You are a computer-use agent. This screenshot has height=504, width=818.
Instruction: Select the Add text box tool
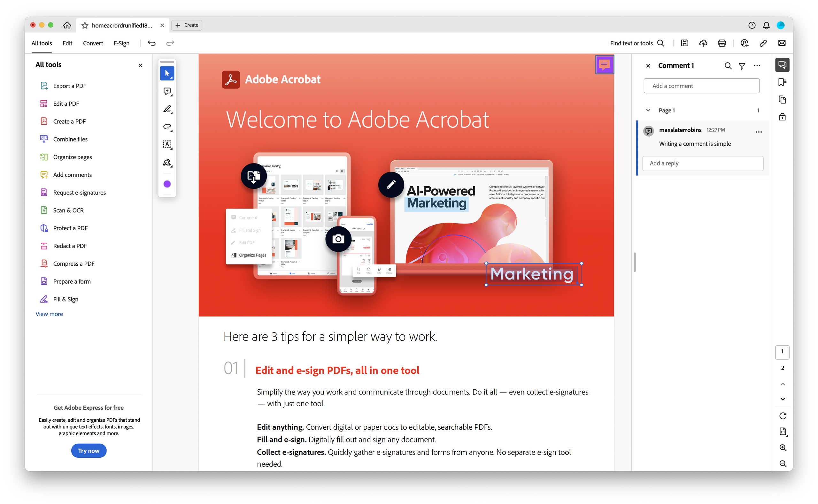[167, 144]
